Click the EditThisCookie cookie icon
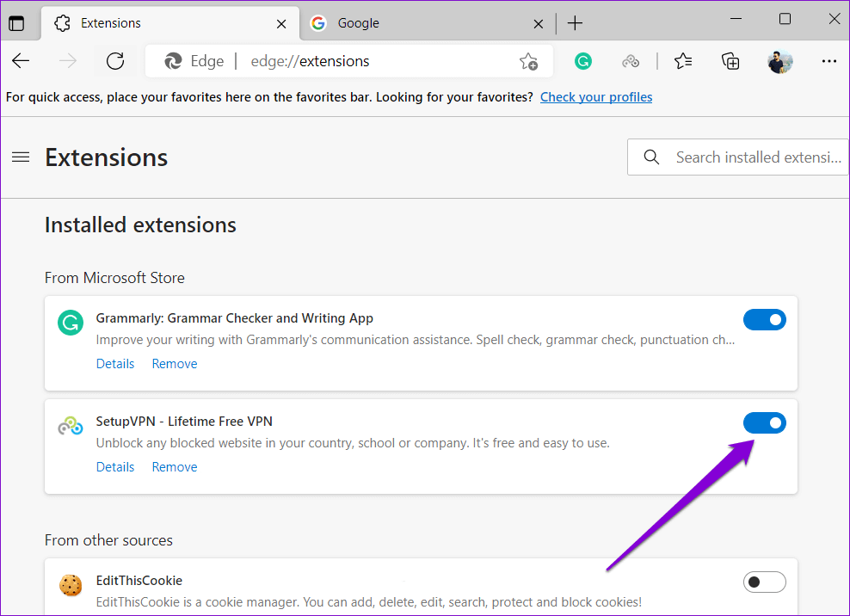This screenshot has width=850, height=616. 71,585
